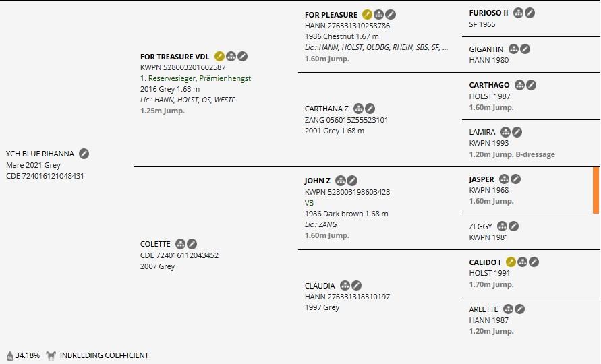Open the pedigree tree icon for COLETTE
This screenshot has width=601, height=364.
click(x=180, y=244)
